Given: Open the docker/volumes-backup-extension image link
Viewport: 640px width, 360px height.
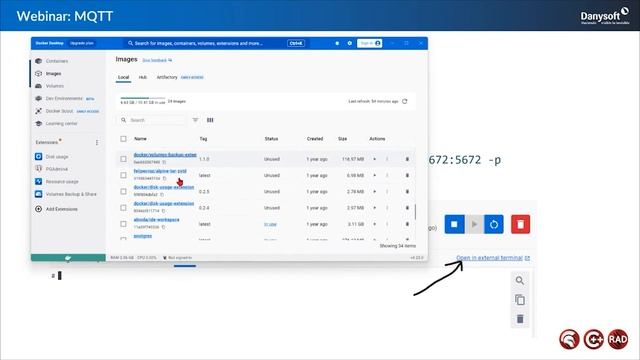Looking at the screenshot, I should (x=165, y=155).
